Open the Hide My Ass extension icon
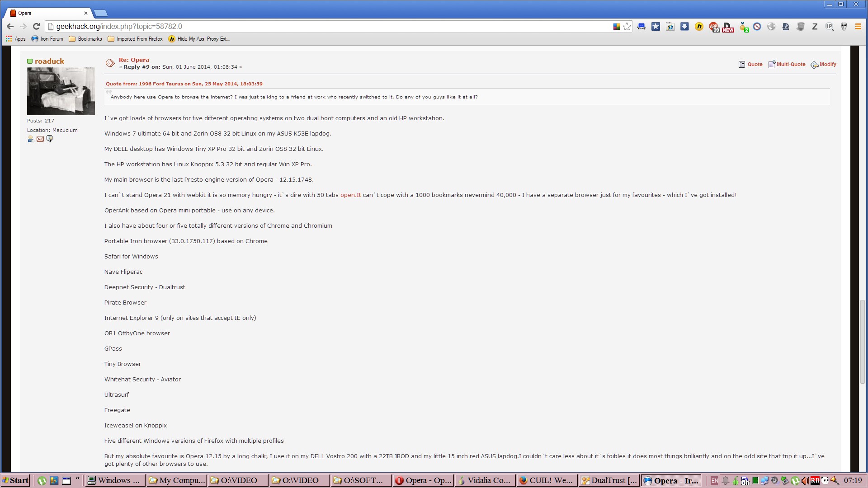The image size is (868, 488). pyautogui.click(x=699, y=27)
